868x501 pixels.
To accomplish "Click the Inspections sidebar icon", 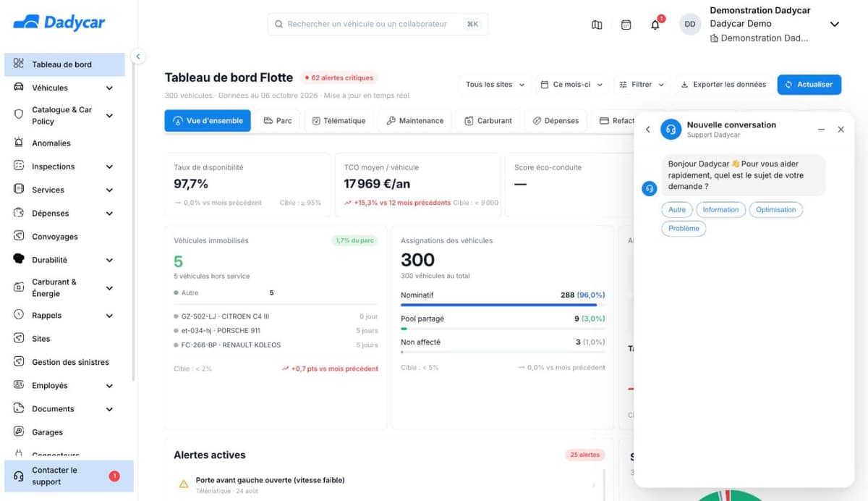I will pos(19,166).
